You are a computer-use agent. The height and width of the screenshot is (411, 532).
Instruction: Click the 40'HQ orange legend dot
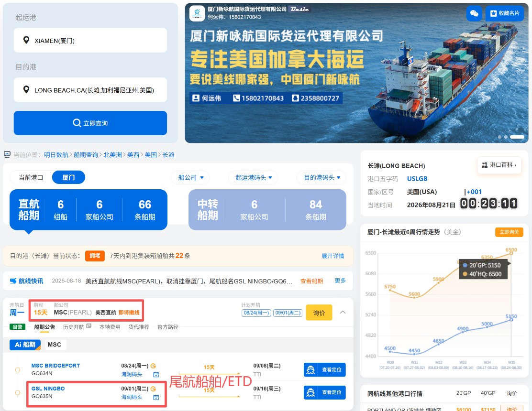[465, 274]
